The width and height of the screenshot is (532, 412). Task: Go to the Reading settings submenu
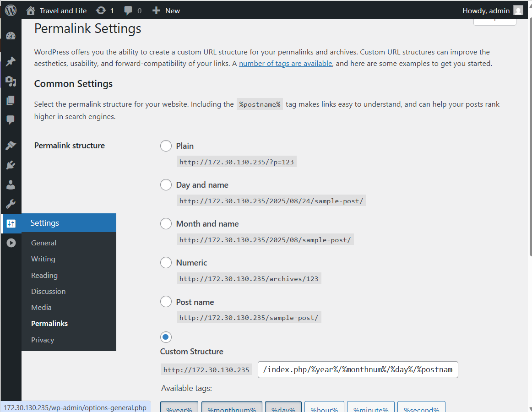pos(44,275)
